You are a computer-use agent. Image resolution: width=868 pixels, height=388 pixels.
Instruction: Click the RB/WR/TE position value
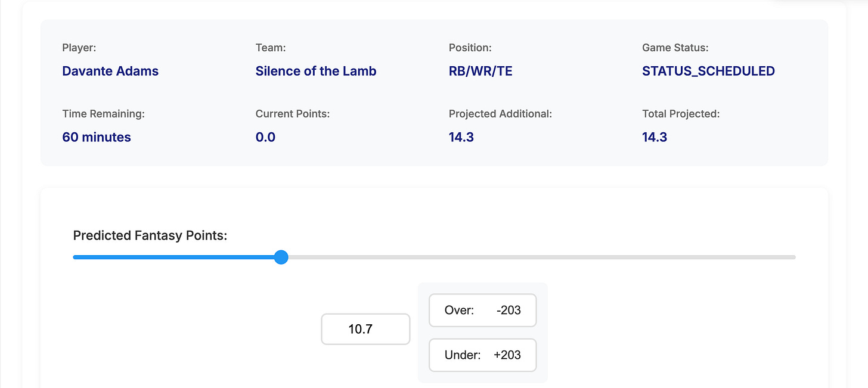[480, 71]
